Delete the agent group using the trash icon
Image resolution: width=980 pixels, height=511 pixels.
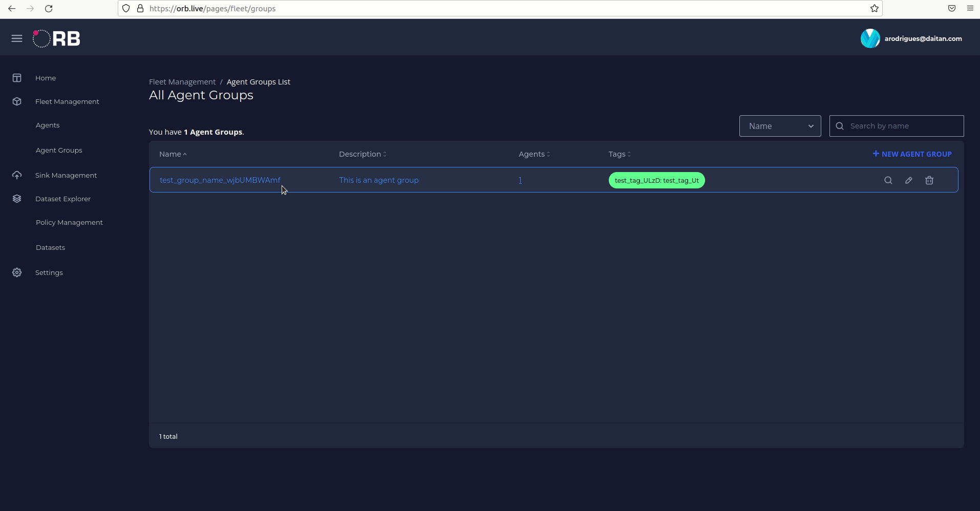929,180
